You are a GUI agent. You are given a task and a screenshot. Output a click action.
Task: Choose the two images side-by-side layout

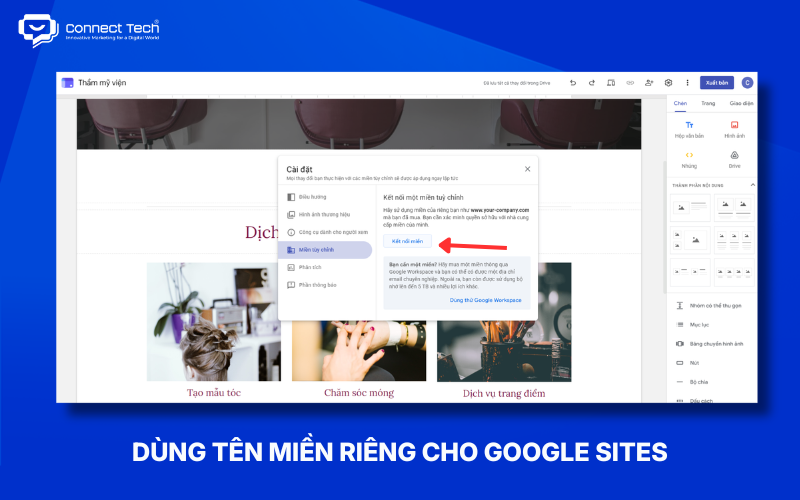[x=734, y=208]
